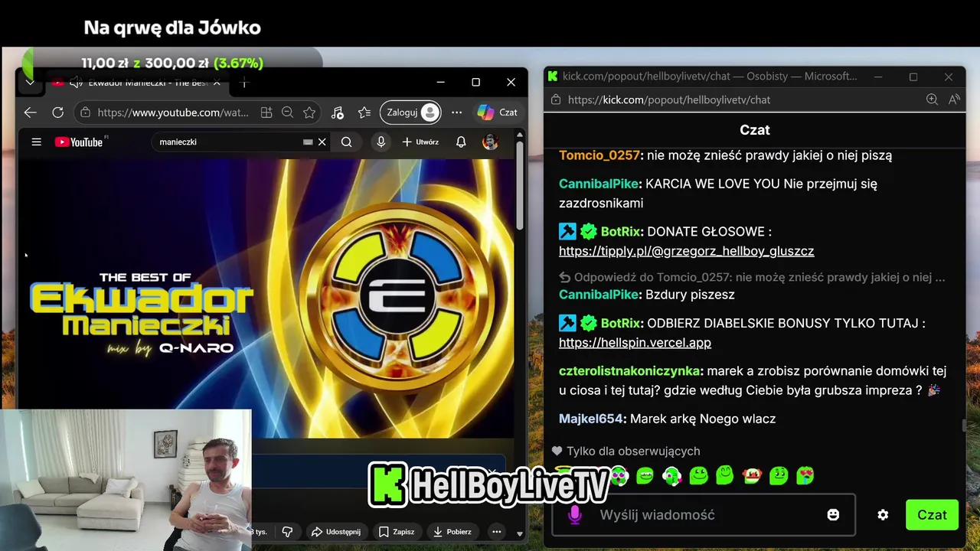Viewport: 980px width, 551px height.
Task: Click the donation goal progress bar
Action: [173, 64]
